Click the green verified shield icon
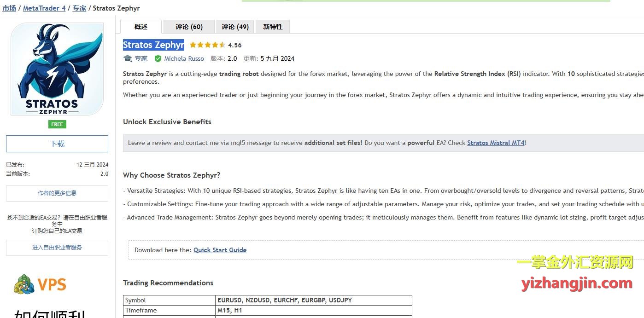The image size is (644, 318). point(158,58)
